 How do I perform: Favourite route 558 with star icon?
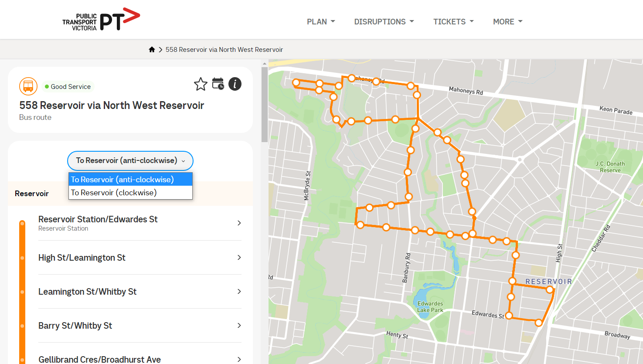point(201,84)
